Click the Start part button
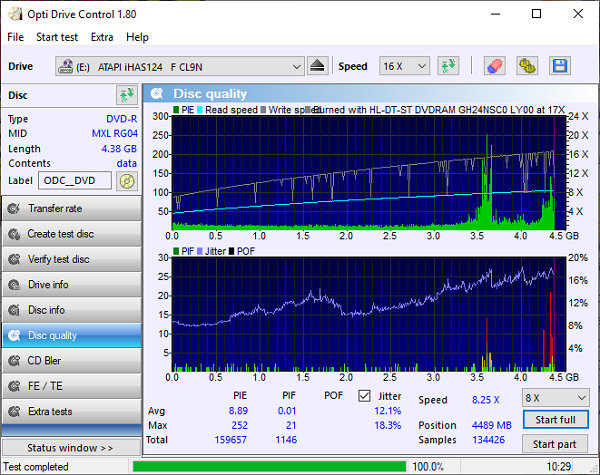 [554, 444]
